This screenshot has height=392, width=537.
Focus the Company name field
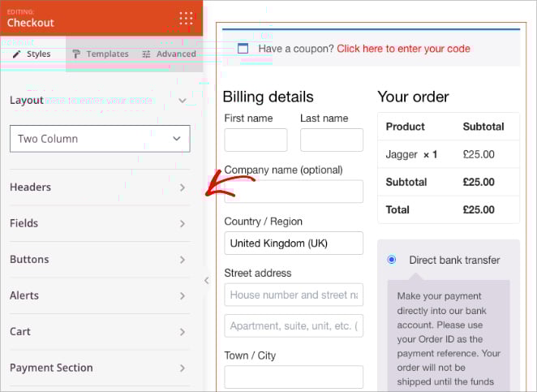[x=294, y=192]
